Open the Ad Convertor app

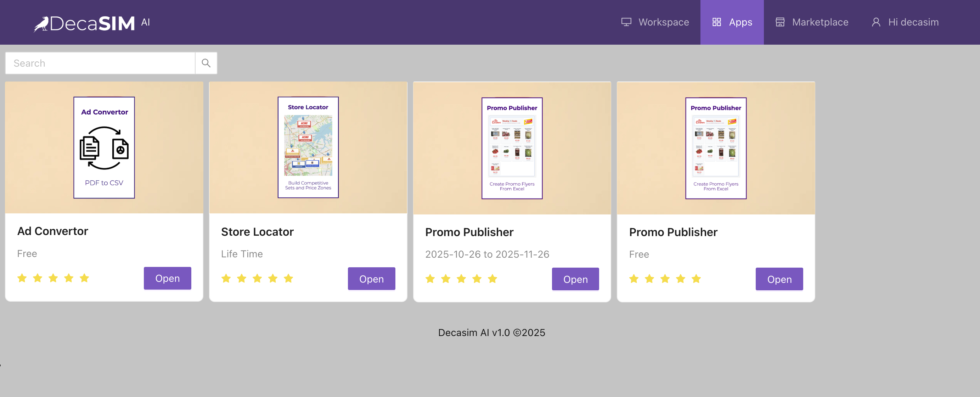click(167, 278)
